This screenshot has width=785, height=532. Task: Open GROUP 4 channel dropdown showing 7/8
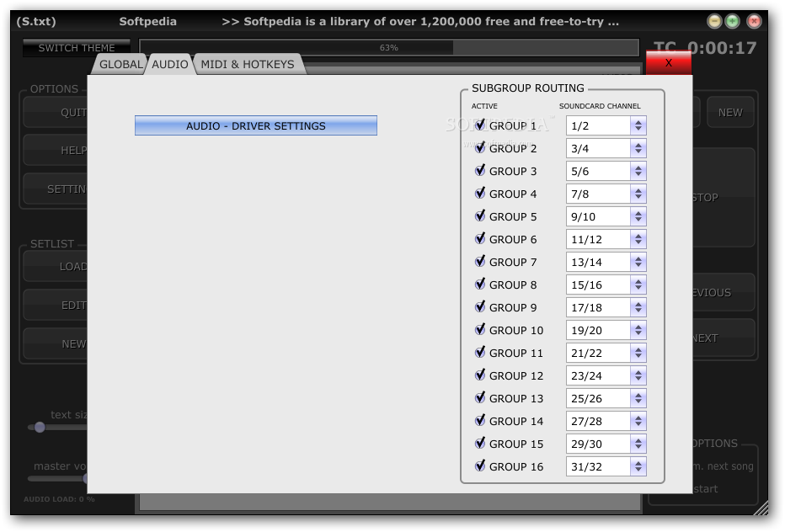(606, 194)
